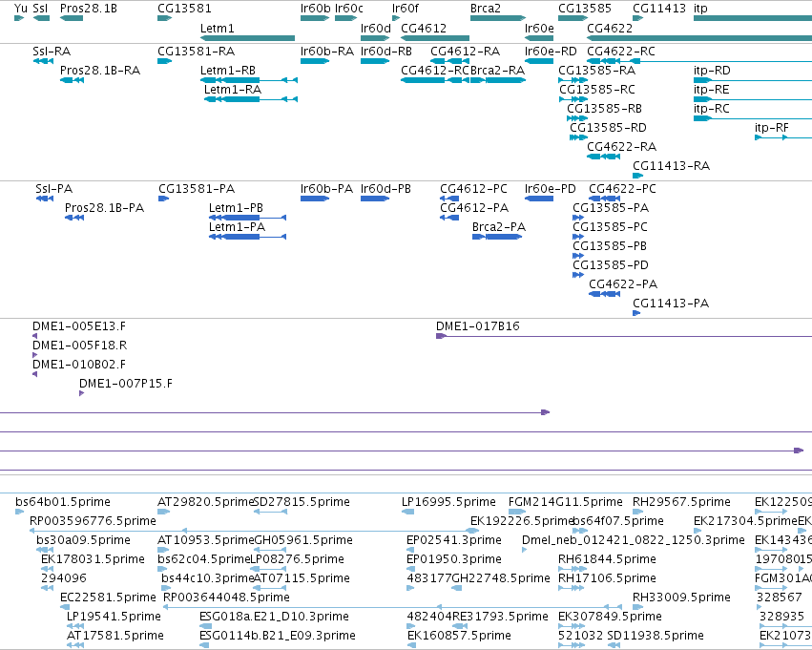Click the itp-RE transcript label
The image size is (812, 650).
click(x=711, y=89)
